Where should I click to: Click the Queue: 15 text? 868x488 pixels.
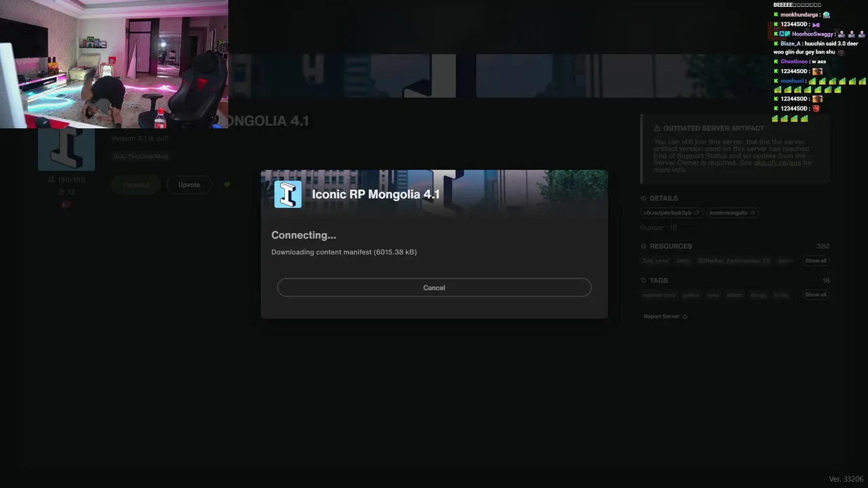(659, 228)
